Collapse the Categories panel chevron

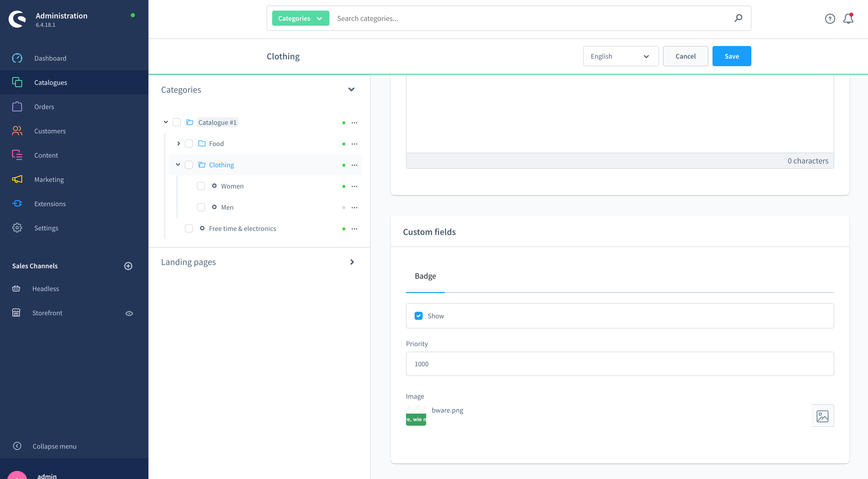coord(351,89)
